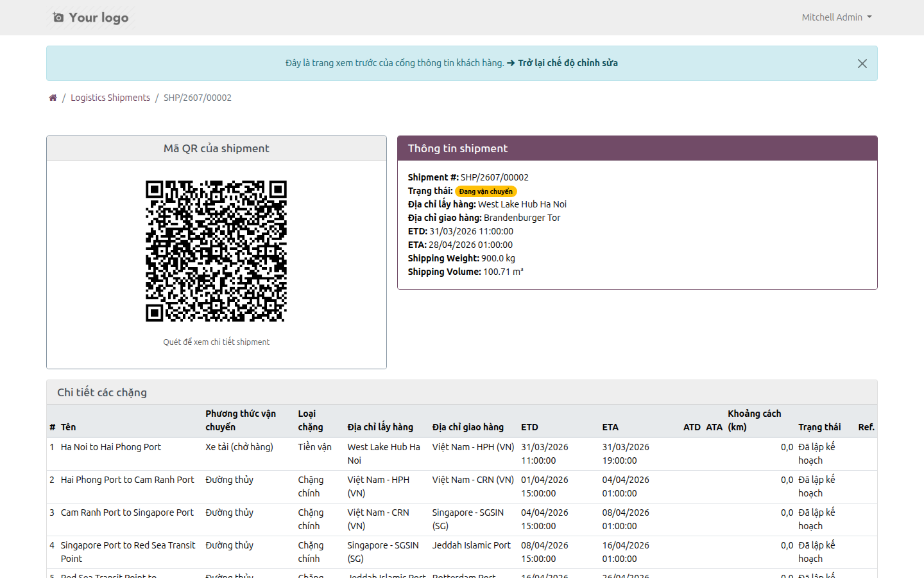Open the Mitchell Admin user dropdown
This screenshot has width=924, height=578.
837,17
